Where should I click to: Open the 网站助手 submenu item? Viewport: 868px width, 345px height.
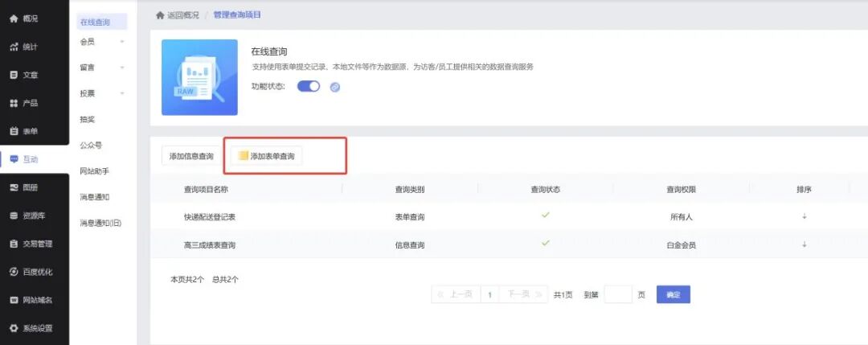pos(95,171)
